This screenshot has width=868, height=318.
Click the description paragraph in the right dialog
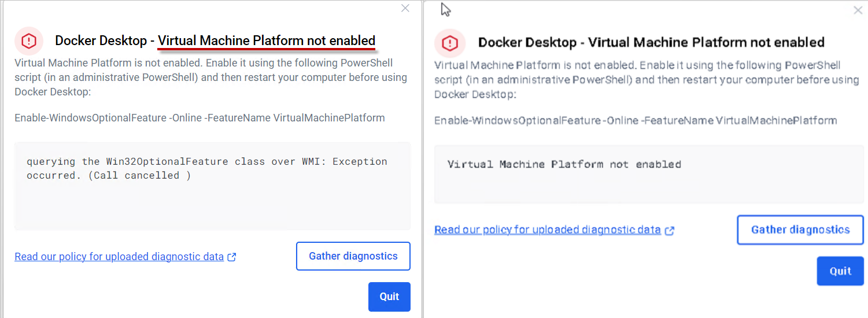click(646, 80)
